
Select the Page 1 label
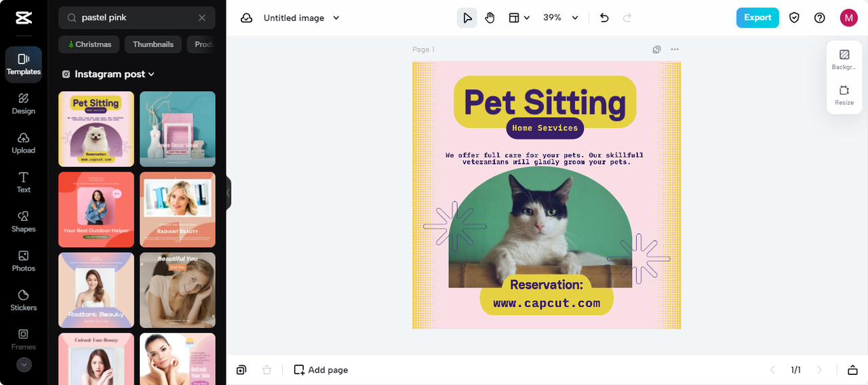(x=423, y=49)
